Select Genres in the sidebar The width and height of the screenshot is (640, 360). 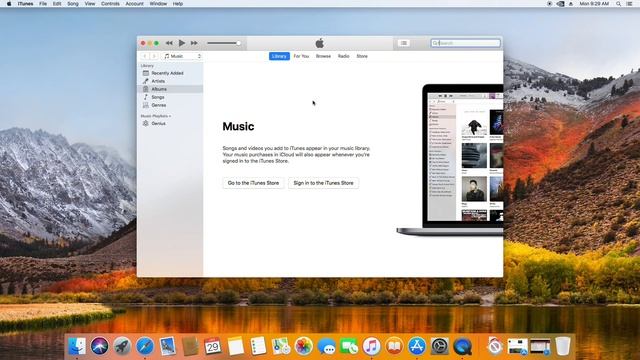pos(170,105)
